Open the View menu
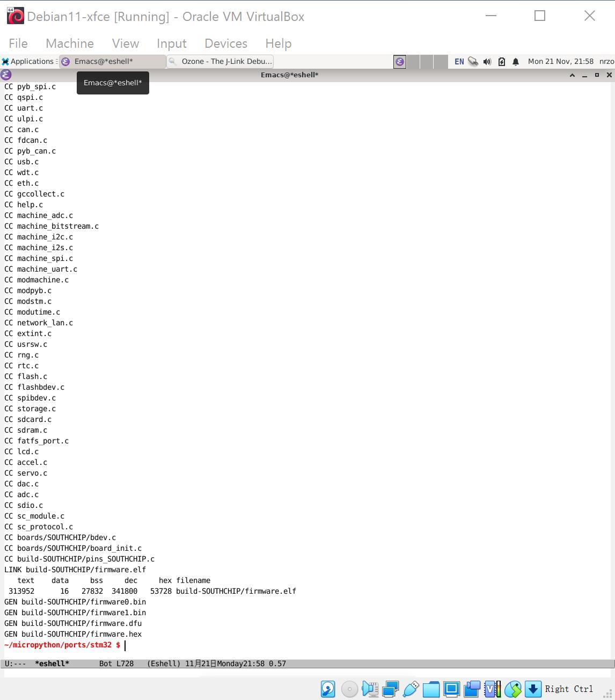Viewport: 615px width, 700px height. point(126,43)
